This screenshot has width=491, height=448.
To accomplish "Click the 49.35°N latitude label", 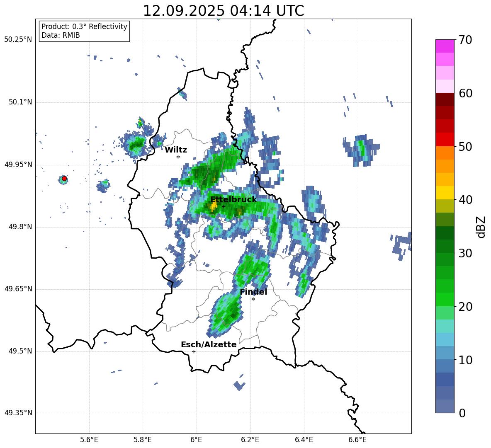I will [18, 413].
